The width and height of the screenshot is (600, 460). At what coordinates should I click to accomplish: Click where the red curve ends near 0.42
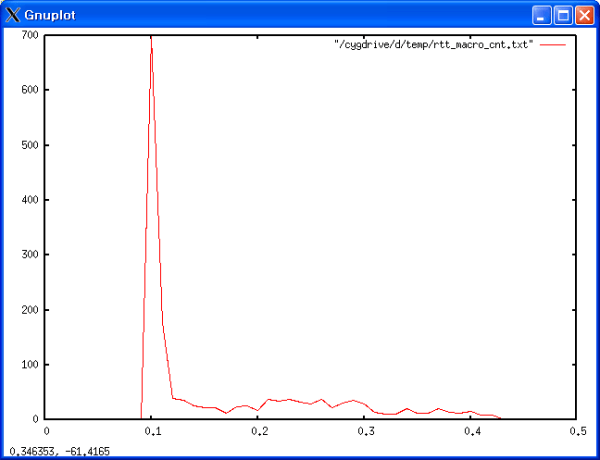coord(500,418)
